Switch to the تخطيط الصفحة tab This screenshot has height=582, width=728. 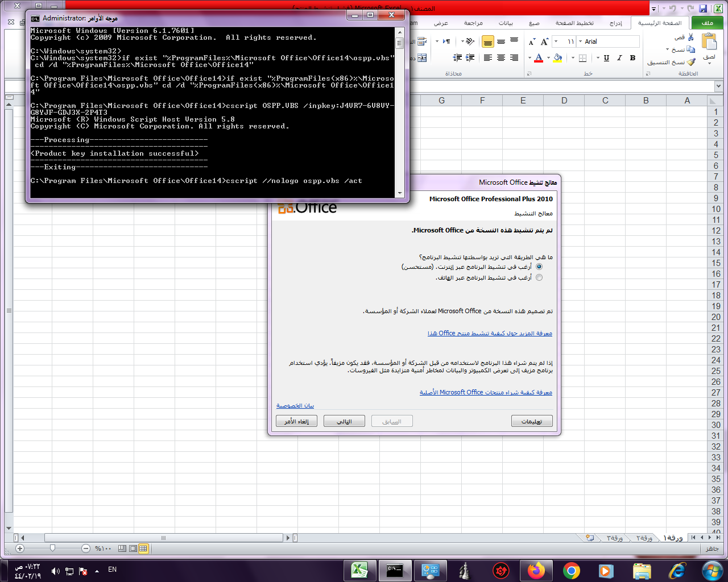pyautogui.click(x=574, y=23)
